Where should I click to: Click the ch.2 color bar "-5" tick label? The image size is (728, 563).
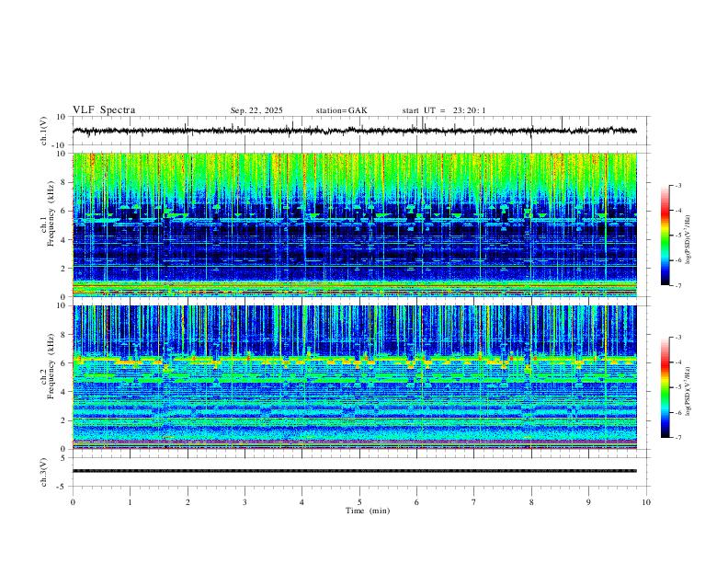[x=677, y=387]
